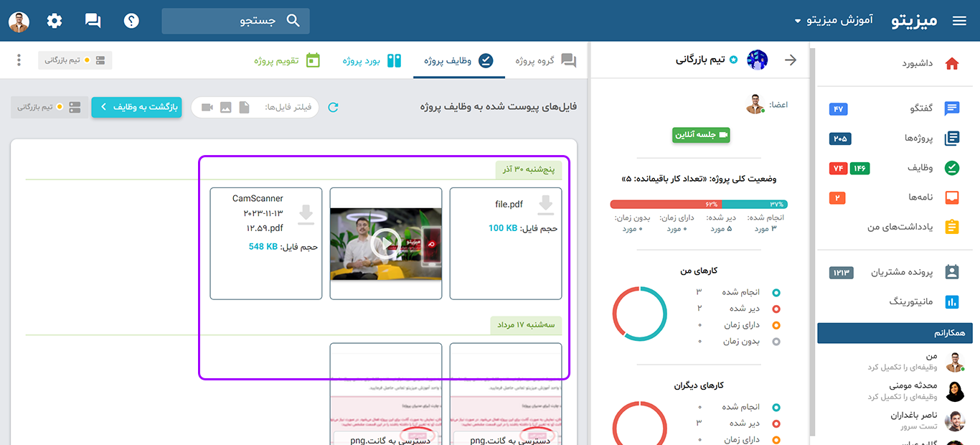The width and height of the screenshot is (980, 445).
Task: Click the 47 badge next to گفتگو
Action: click(x=839, y=109)
